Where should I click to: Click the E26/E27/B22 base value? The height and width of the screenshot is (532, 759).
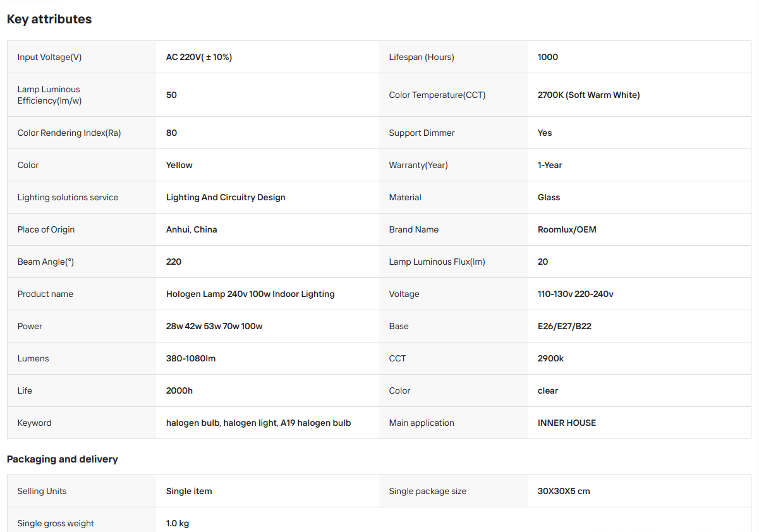[x=564, y=326]
